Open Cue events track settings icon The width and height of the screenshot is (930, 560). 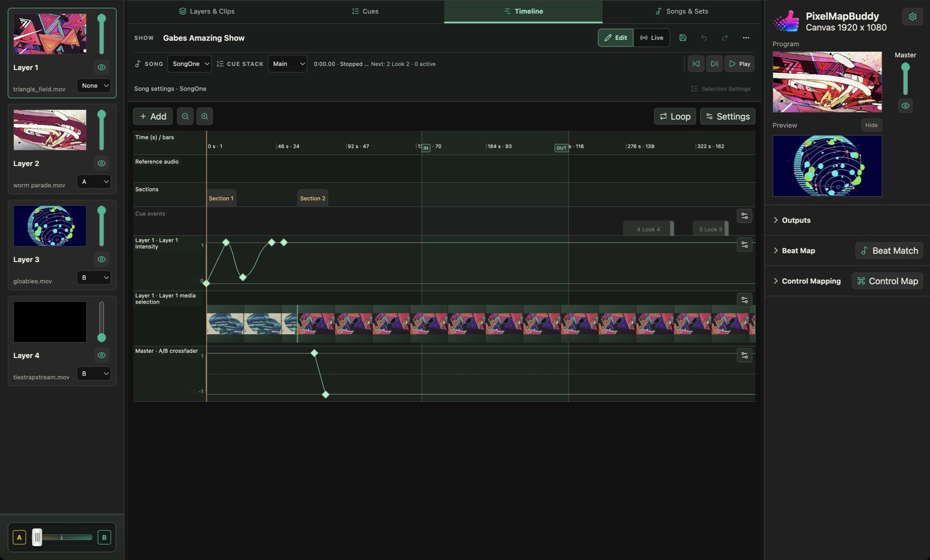click(x=744, y=216)
